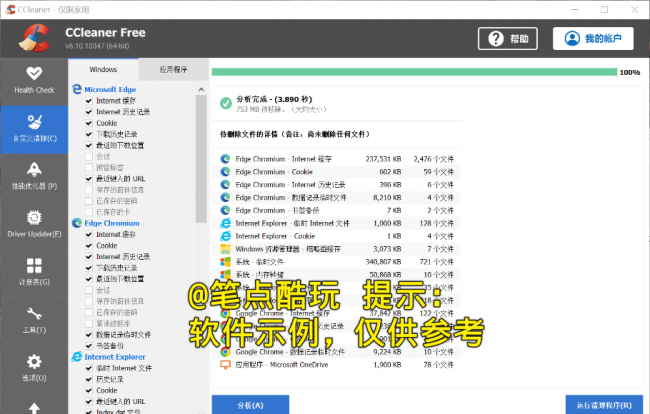This screenshot has width=650, height=414.
Task: Collapse the Edge Chromium section heading
Action: (x=112, y=223)
